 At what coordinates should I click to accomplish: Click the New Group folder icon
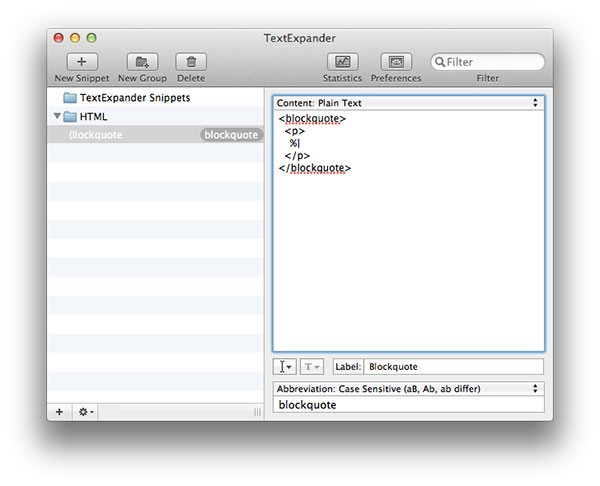point(142,62)
